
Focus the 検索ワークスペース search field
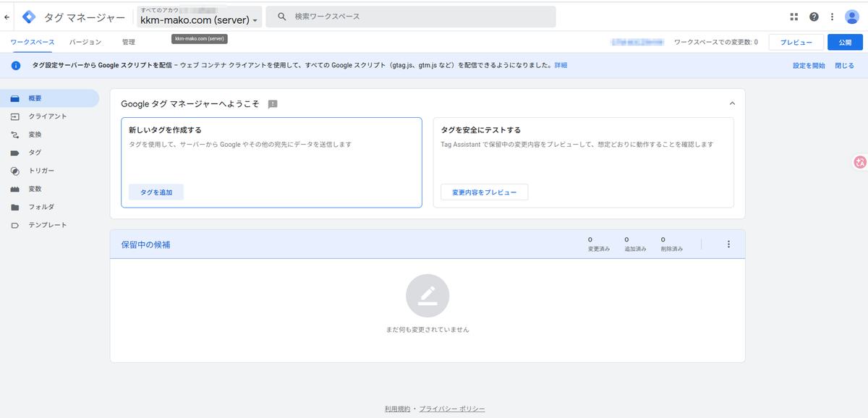click(411, 16)
